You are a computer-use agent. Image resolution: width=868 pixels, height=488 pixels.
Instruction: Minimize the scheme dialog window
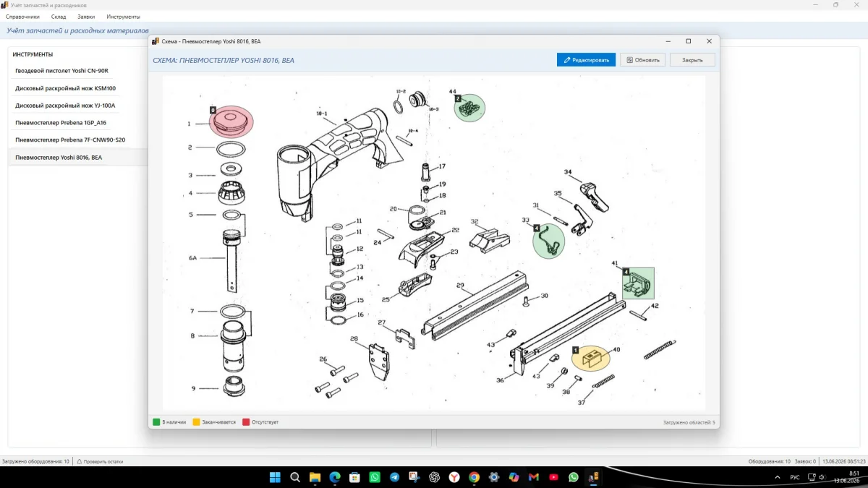coord(668,41)
